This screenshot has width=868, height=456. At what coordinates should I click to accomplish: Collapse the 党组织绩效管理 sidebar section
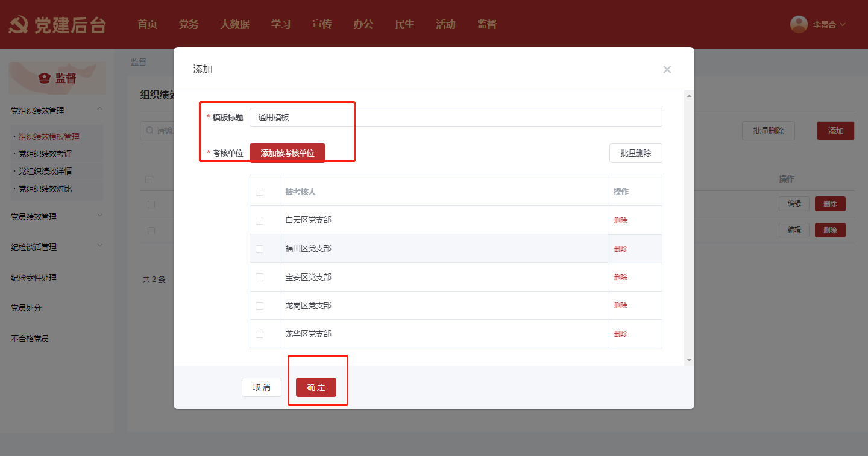tap(99, 109)
